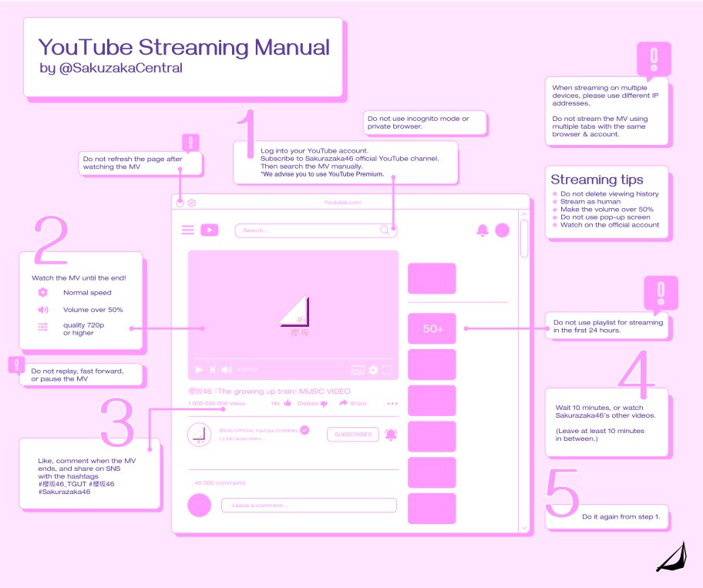Click the verified checkmark badge by channel name
This screenshot has height=588, width=703.
pyautogui.click(x=304, y=430)
